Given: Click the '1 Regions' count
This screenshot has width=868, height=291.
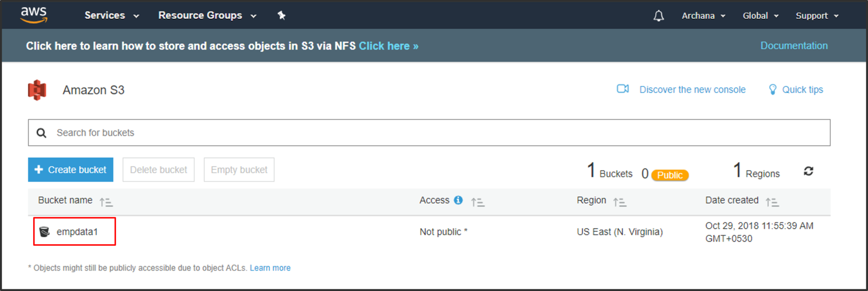Looking at the screenshot, I should pos(757,171).
